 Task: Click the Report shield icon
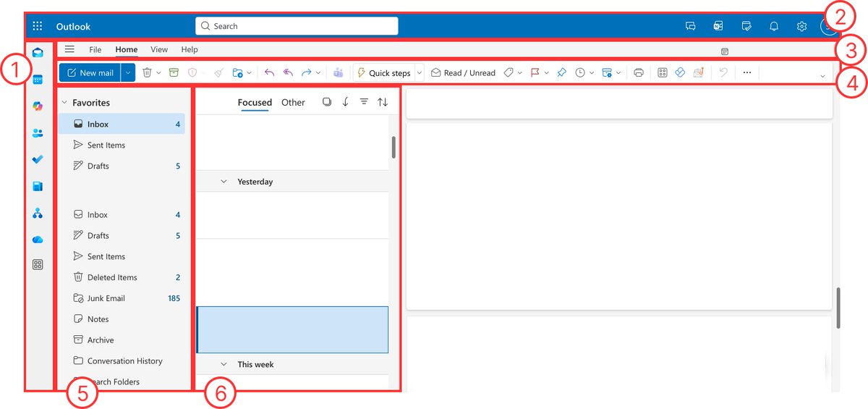tap(192, 72)
